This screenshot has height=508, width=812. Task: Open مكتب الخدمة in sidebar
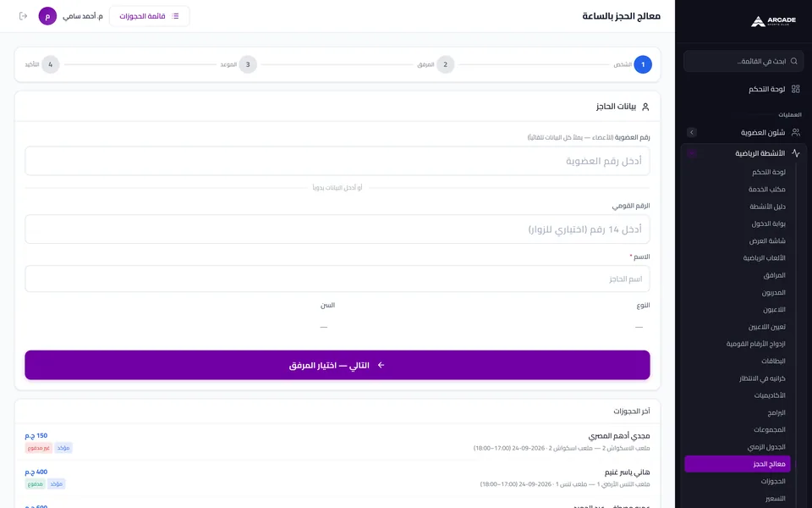coord(767,189)
